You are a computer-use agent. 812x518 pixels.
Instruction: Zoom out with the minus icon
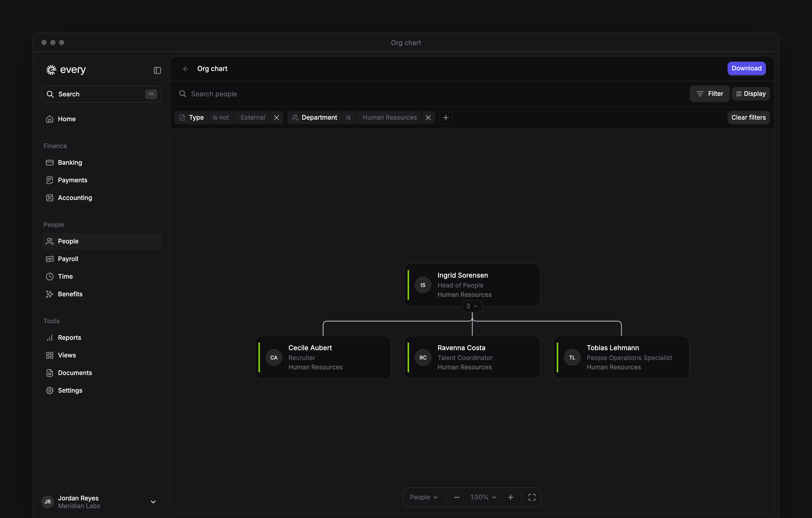[x=457, y=497]
